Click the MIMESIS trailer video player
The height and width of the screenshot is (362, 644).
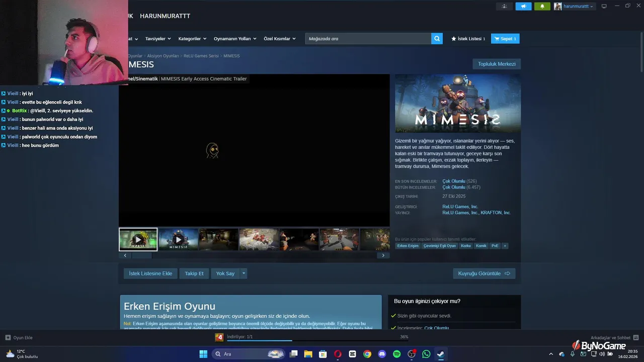pyautogui.click(x=254, y=150)
